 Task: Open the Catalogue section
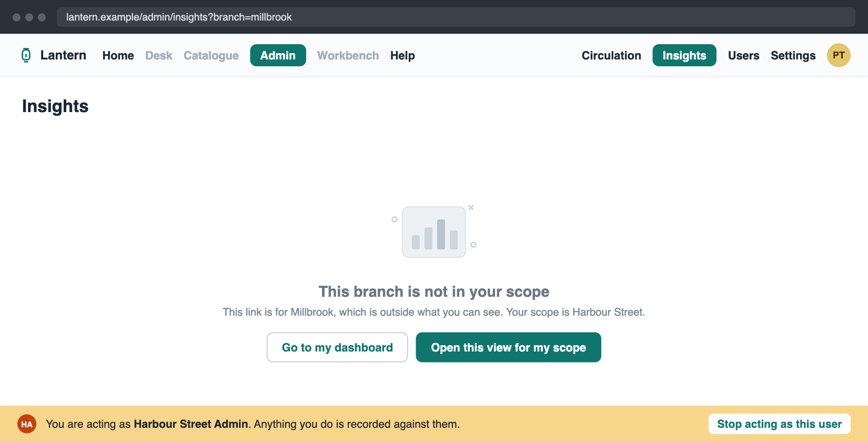click(x=211, y=55)
